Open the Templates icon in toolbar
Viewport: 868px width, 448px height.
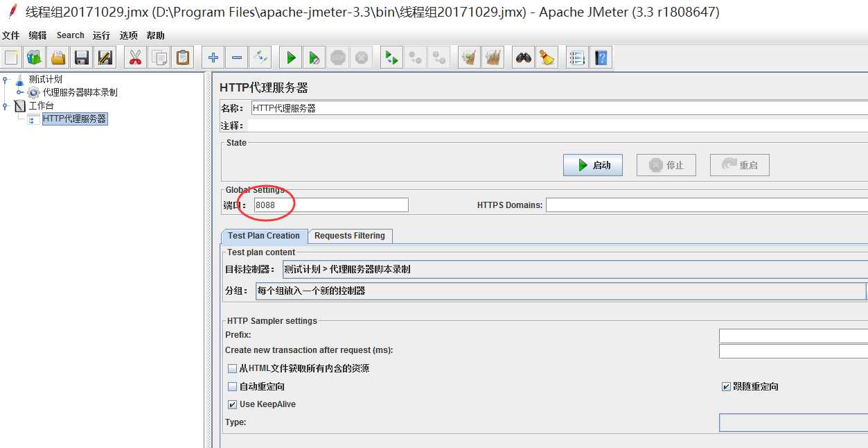[x=35, y=58]
